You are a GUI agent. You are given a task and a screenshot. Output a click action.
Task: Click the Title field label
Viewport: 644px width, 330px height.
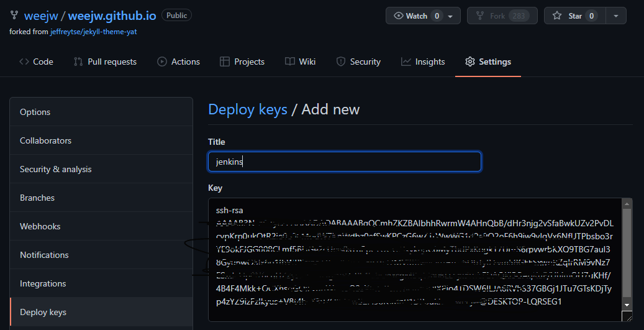pos(217,142)
